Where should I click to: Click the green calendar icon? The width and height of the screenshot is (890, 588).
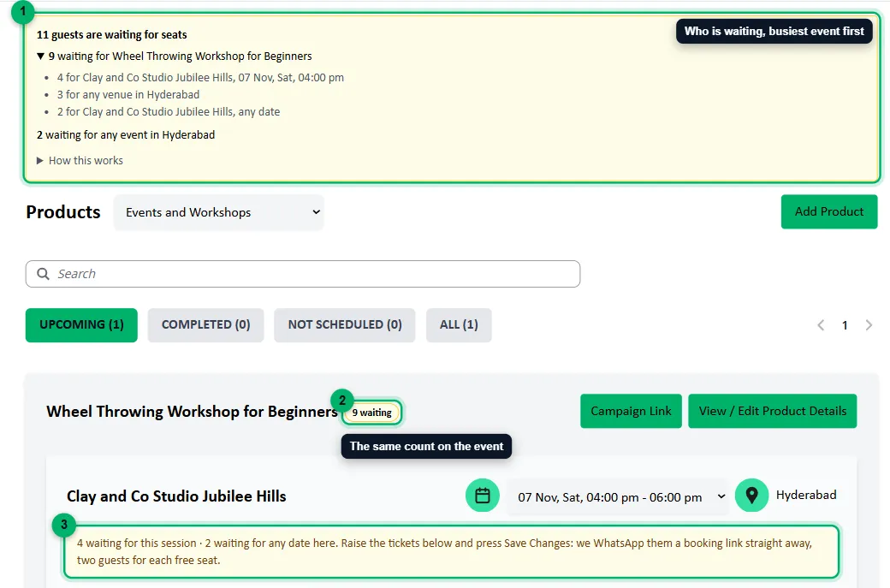[483, 496]
